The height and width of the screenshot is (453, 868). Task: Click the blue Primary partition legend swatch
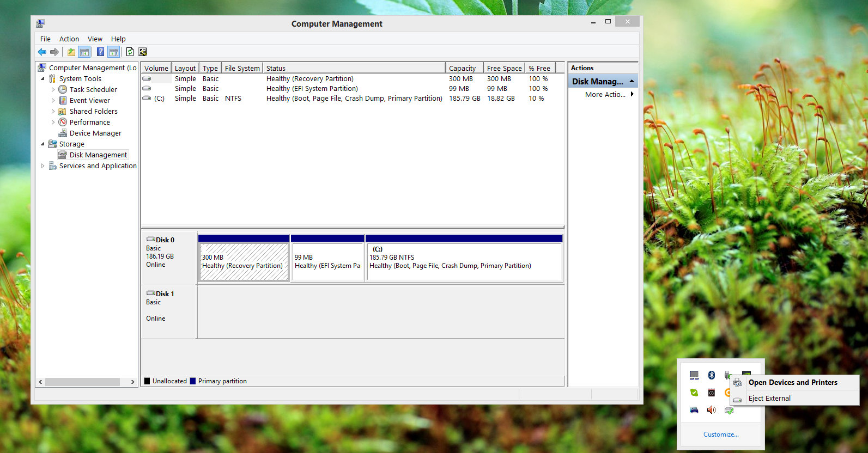(x=193, y=381)
